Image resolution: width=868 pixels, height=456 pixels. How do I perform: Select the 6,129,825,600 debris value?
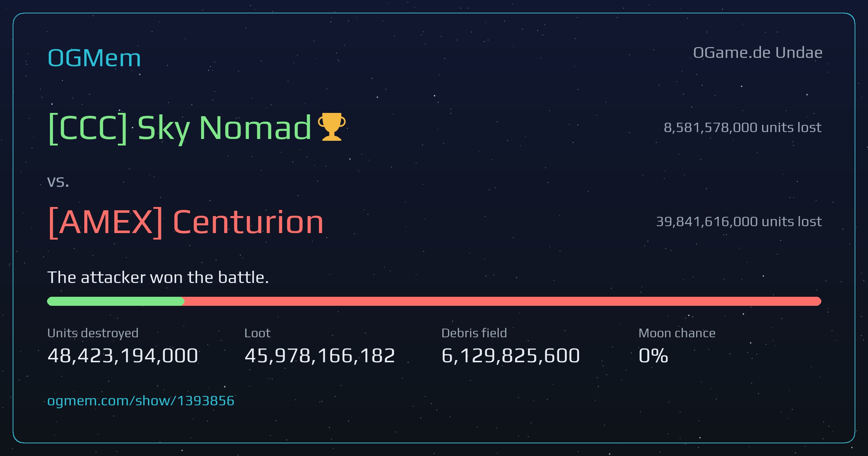511,355
